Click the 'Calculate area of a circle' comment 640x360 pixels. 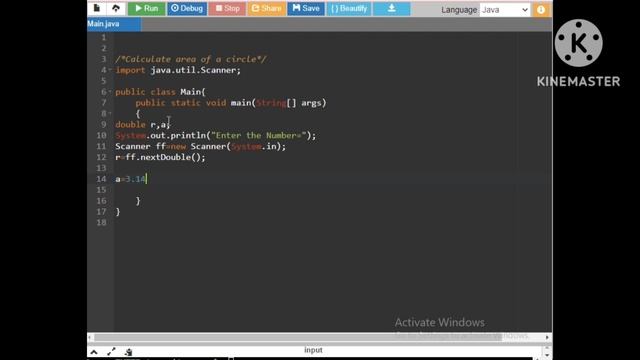[x=191, y=59]
